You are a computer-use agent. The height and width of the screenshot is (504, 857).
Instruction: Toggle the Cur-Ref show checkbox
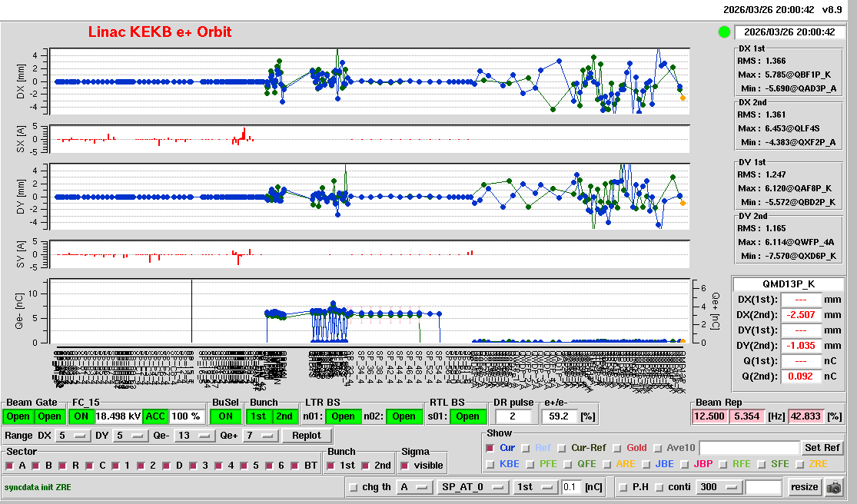pyautogui.click(x=563, y=448)
